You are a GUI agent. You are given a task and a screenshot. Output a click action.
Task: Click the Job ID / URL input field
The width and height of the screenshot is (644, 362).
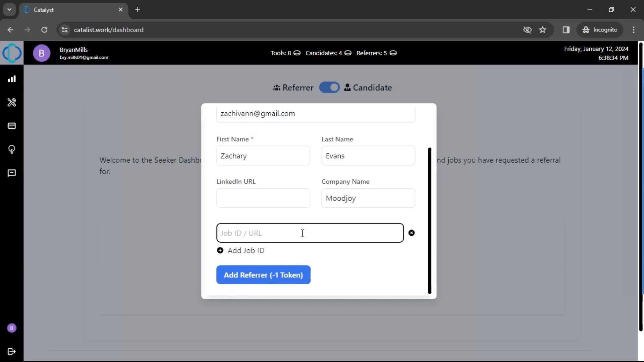[310, 233]
